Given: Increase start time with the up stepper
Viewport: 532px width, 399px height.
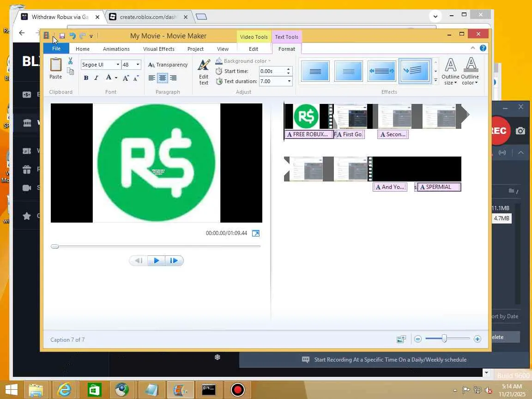Looking at the screenshot, I should coord(288,69).
